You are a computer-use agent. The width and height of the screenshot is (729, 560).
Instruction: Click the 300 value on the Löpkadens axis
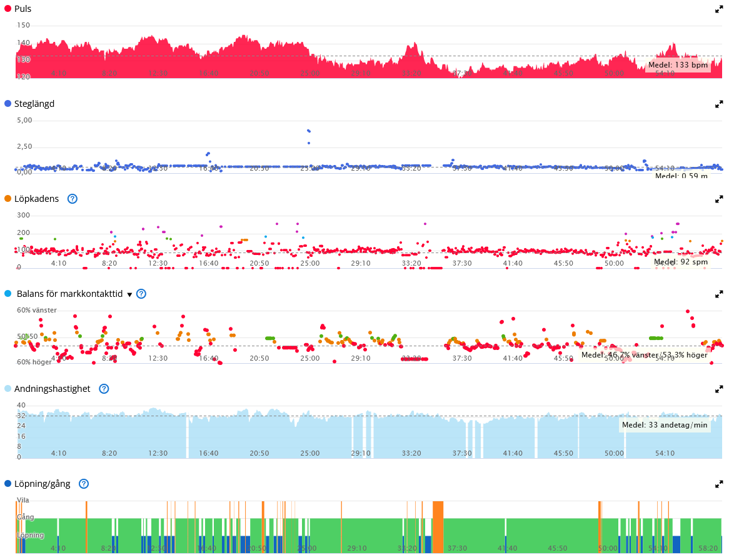[23, 215]
